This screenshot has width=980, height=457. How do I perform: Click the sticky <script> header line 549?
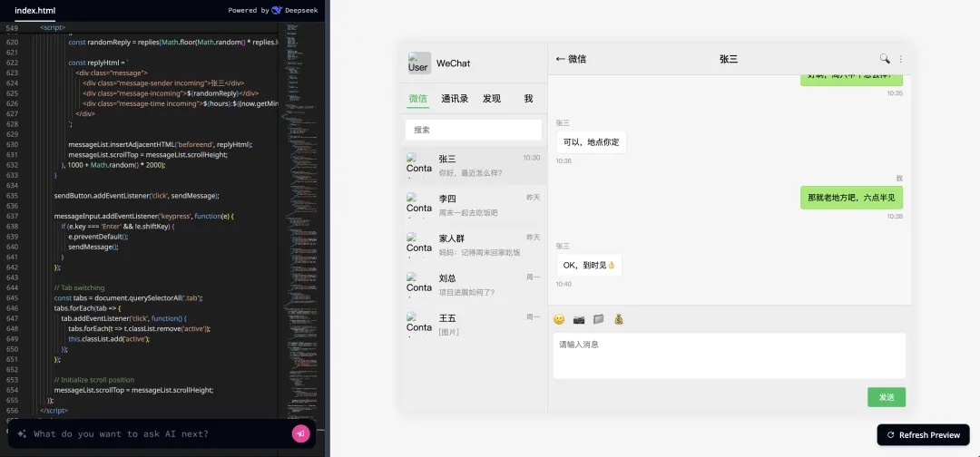pos(53,27)
